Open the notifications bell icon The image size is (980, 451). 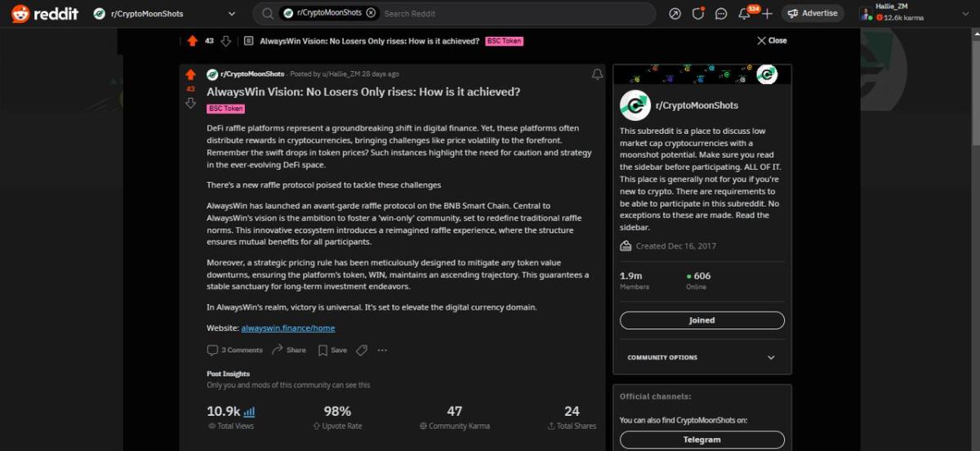pos(744,13)
